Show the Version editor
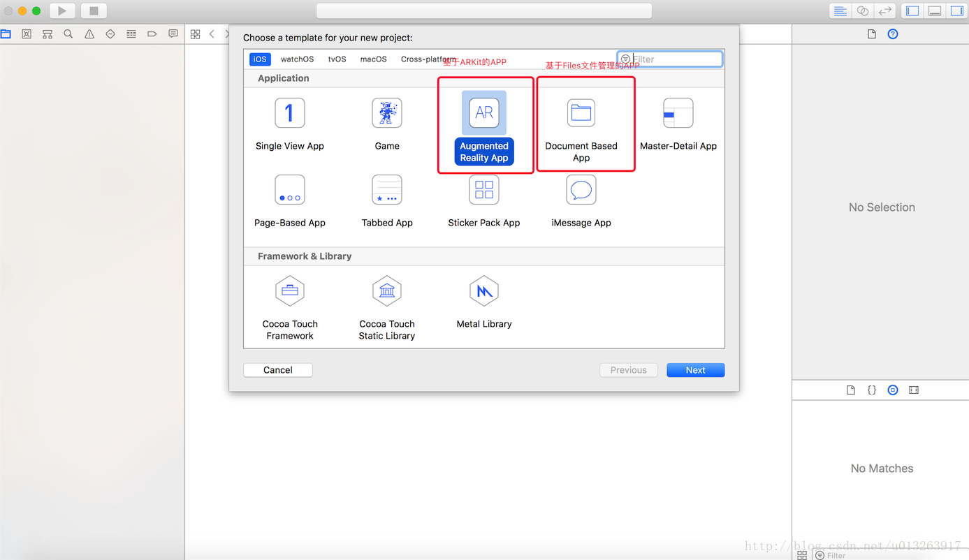The width and height of the screenshot is (969, 560). 885,10
